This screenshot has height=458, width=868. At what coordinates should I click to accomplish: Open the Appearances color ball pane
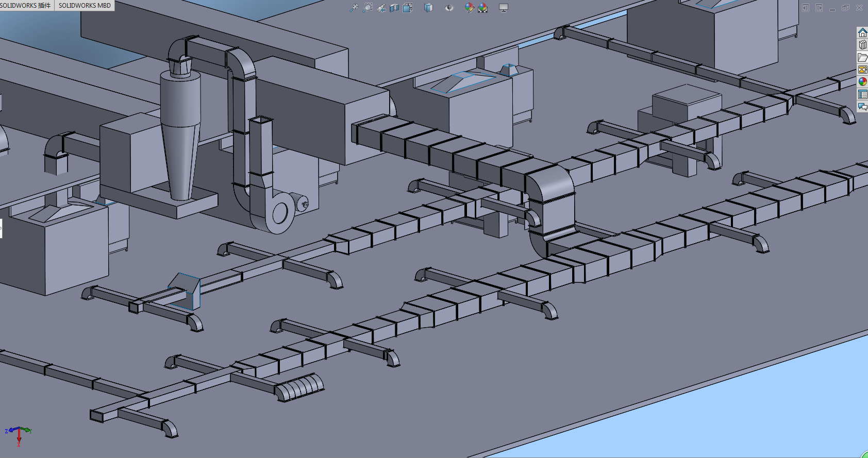click(862, 82)
